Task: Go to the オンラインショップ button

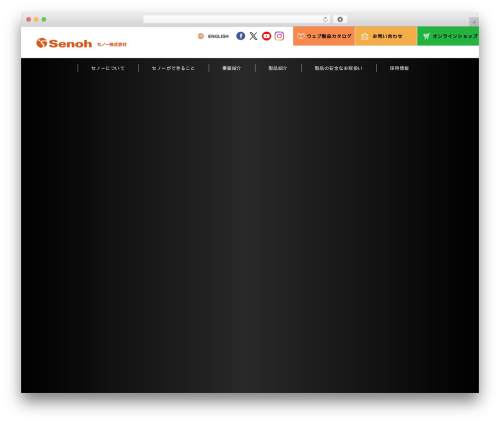Action: coord(448,36)
